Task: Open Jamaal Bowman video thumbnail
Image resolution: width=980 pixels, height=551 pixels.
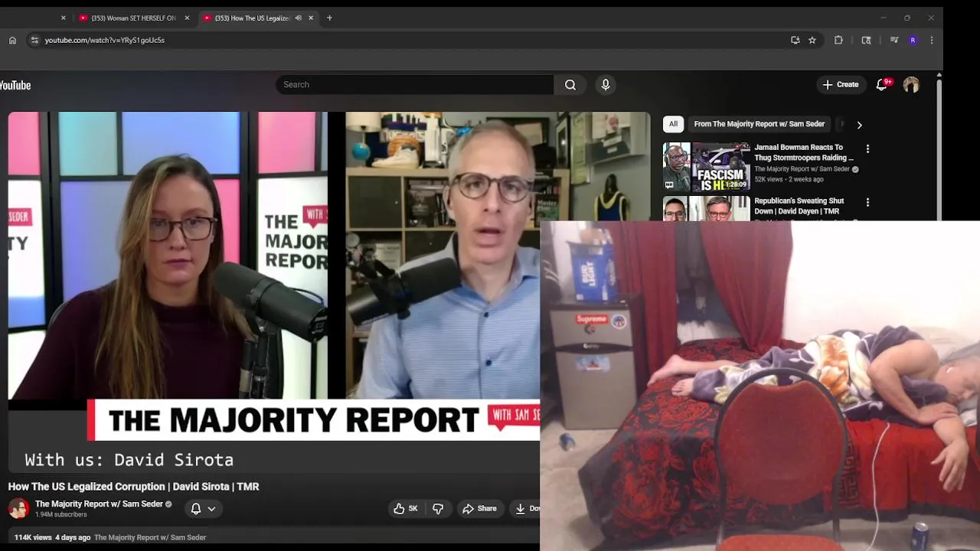Action: pyautogui.click(x=707, y=167)
